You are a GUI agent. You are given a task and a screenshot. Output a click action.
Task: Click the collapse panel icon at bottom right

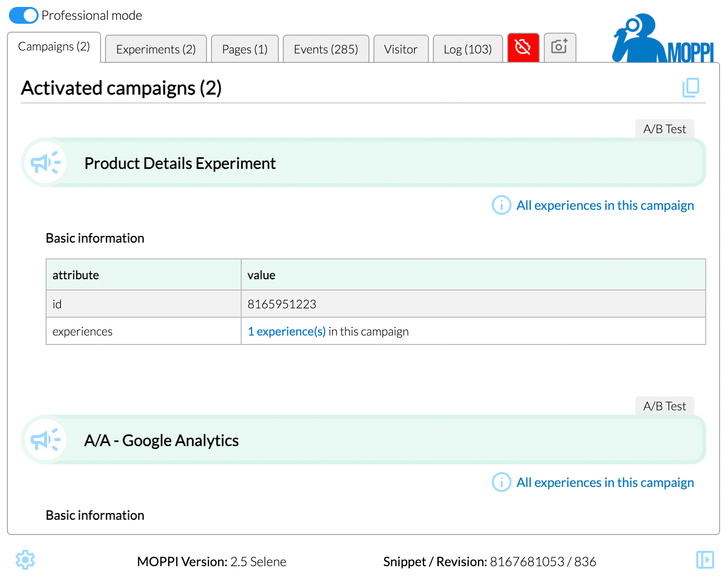705,560
